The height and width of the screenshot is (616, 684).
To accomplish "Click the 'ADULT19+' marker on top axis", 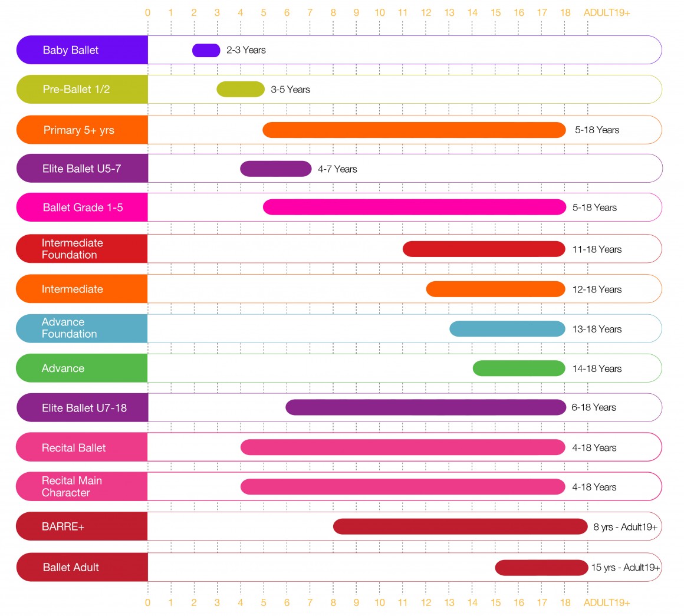I will tap(607, 12).
